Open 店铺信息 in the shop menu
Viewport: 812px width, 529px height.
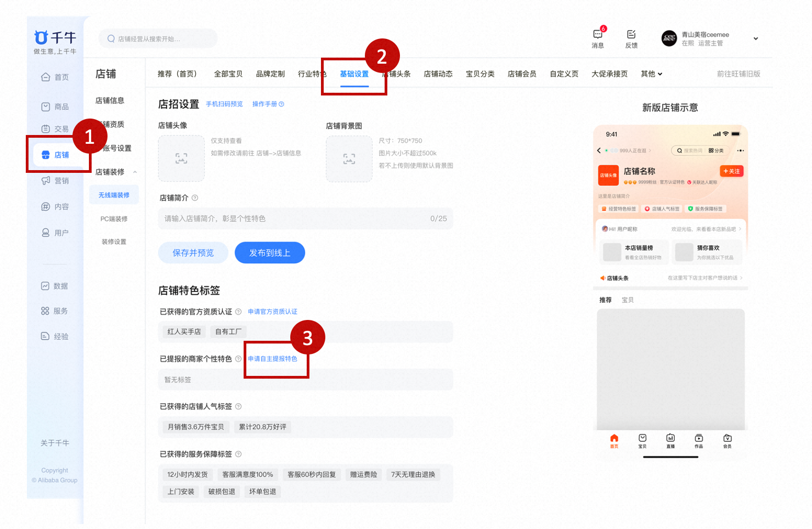[x=110, y=101]
